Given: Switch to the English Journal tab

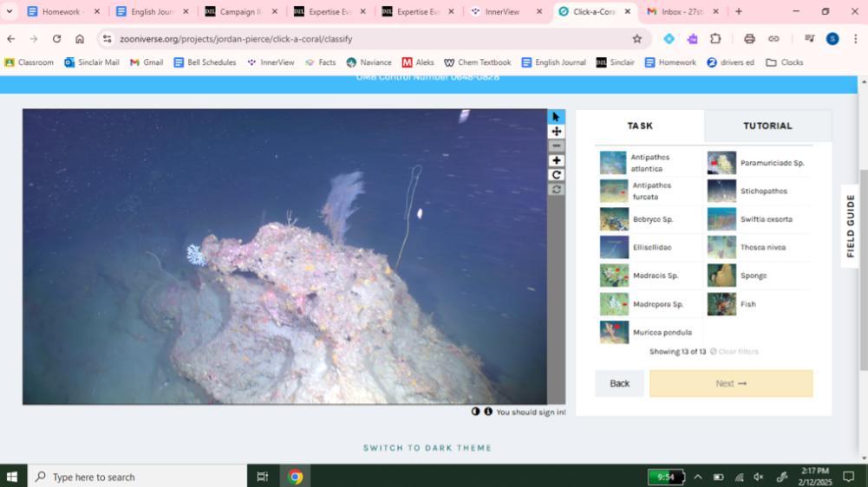Looking at the screenshot, I should tap(153, 11).
